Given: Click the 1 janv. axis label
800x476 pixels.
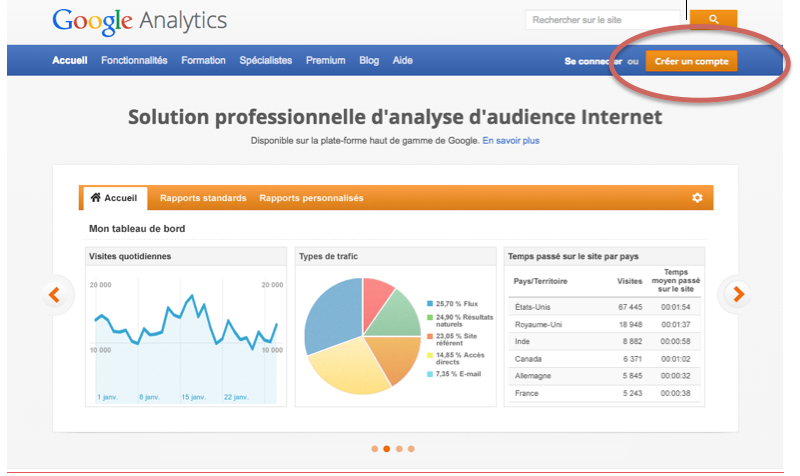Looking at the screenshot, I should tap(107, 397).
